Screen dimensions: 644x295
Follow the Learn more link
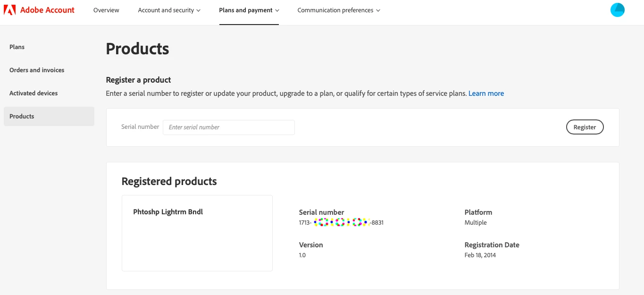486,93
